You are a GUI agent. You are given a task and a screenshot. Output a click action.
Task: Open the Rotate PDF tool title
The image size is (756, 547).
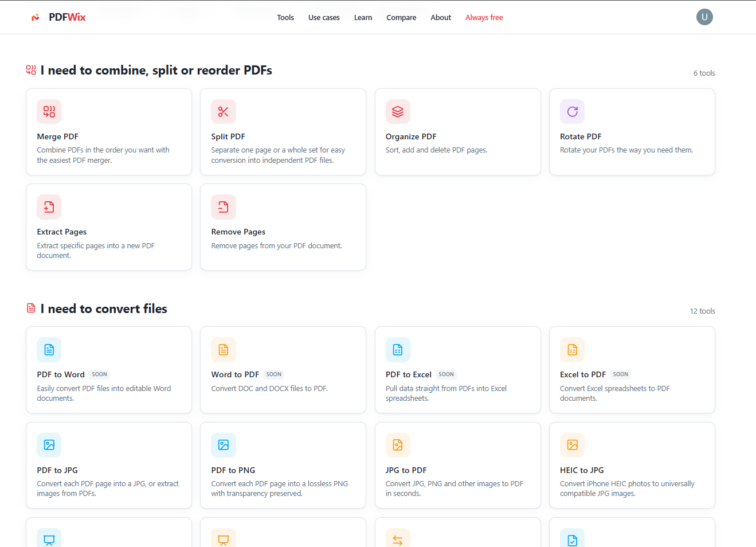coord(581,136)
